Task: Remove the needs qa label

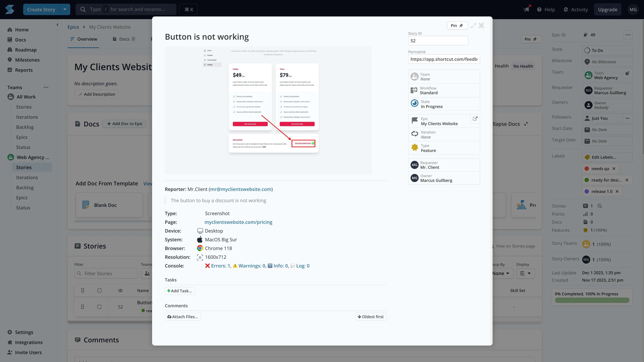Action: [614, 169]
